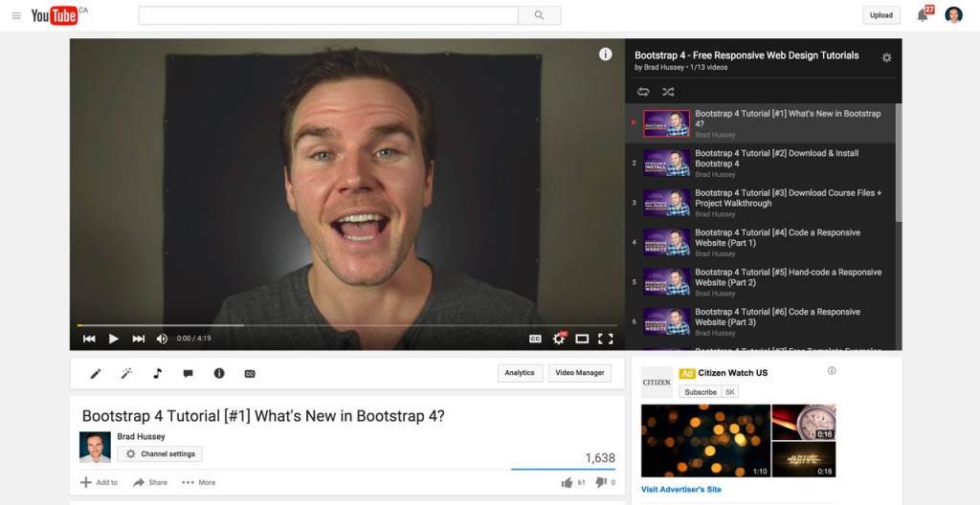
Task: Open the More options menu
Action: tap(199, 482)
